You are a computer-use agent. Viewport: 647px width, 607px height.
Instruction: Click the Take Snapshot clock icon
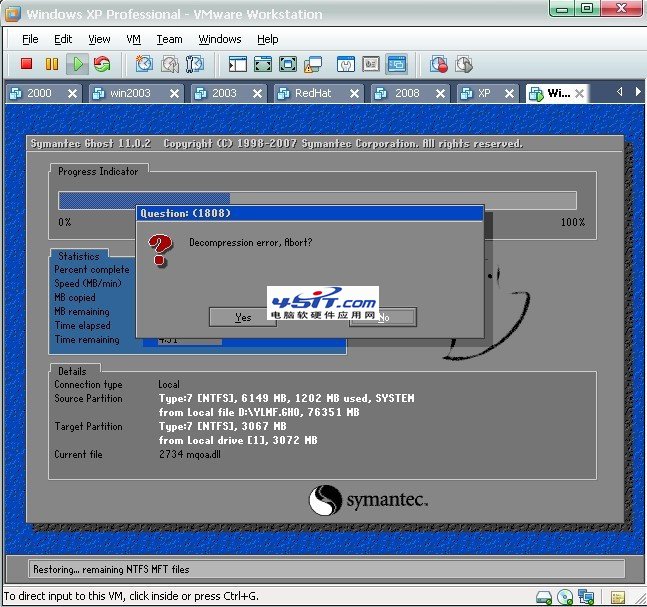click(144, 64)
